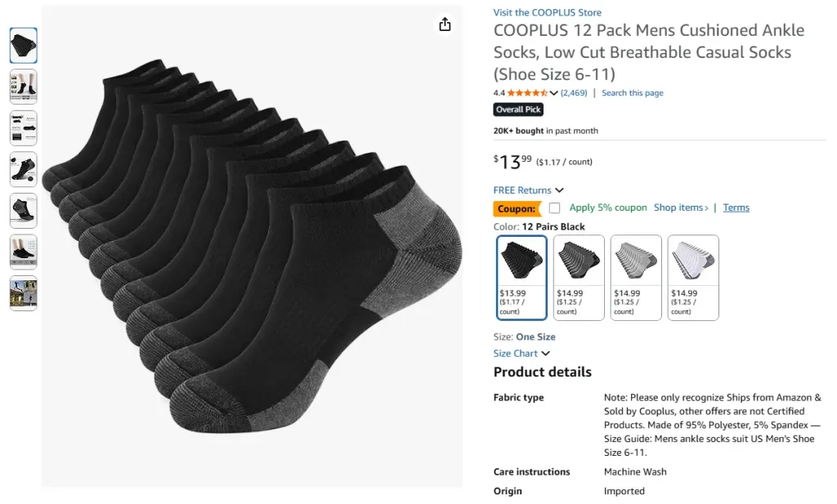The image size is (837, 504).
Task: Visit the COOPLUS Store link
Action: (x=547, y=12)
